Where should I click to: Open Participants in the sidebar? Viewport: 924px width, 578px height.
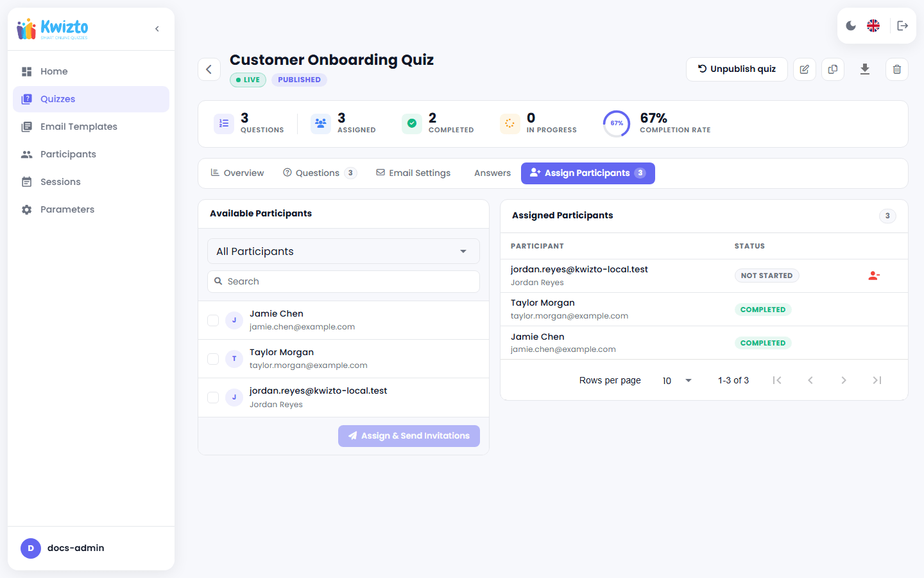[91, 154]
